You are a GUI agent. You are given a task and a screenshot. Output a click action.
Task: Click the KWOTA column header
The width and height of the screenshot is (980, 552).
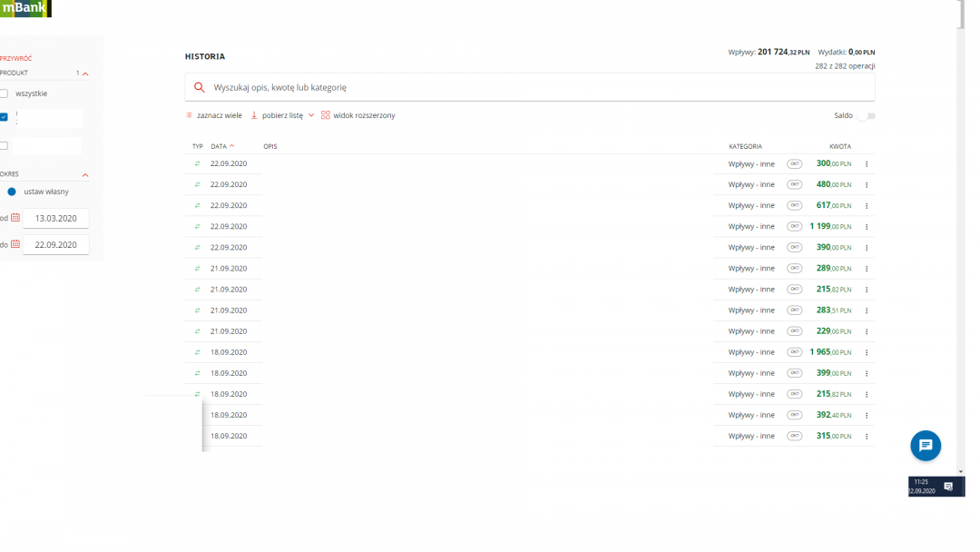click(839, 146)
